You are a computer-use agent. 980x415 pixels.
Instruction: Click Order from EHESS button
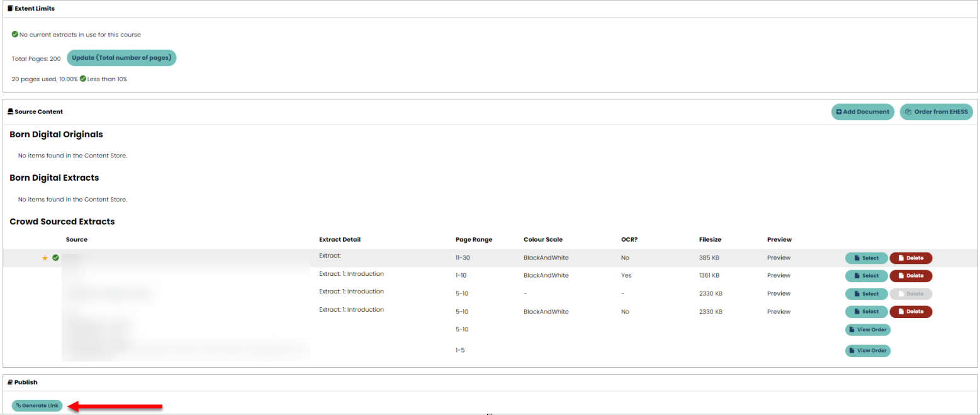click(936, 112)
